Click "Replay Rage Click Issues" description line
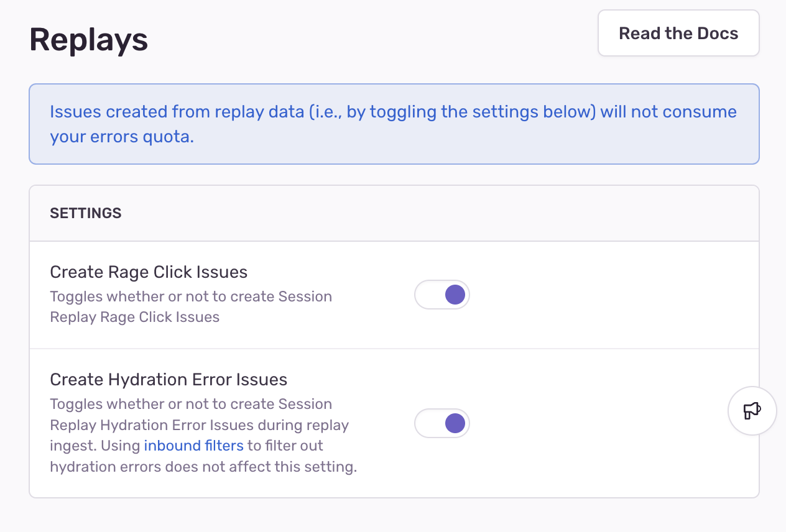 tap(135, 317)
